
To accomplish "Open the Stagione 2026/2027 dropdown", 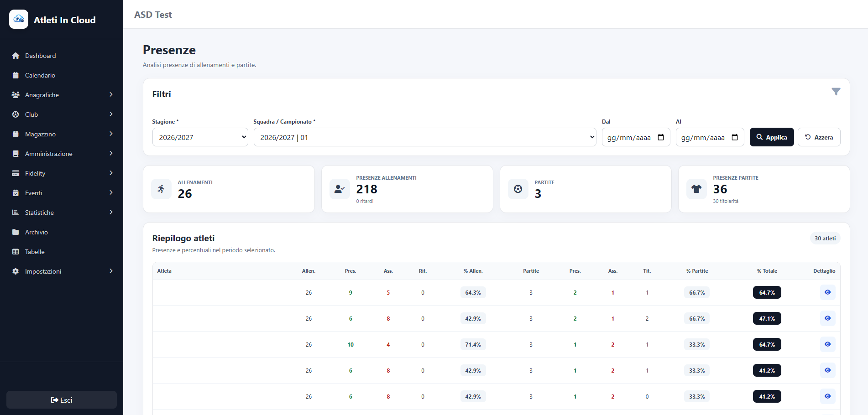I will coord(200,137).
